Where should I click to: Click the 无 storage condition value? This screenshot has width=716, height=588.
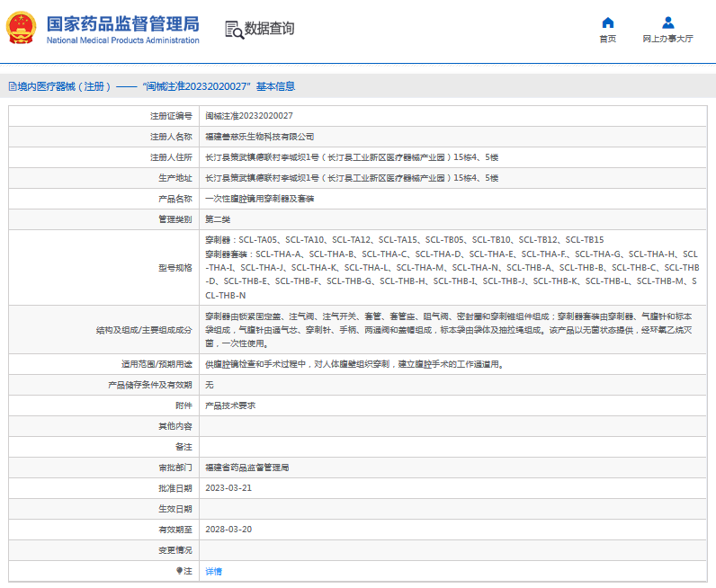point(210,385)
